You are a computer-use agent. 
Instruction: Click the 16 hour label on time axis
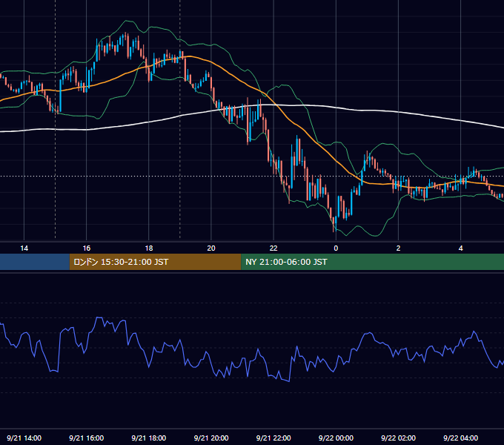pyautogui.click(x=87, y=248)
